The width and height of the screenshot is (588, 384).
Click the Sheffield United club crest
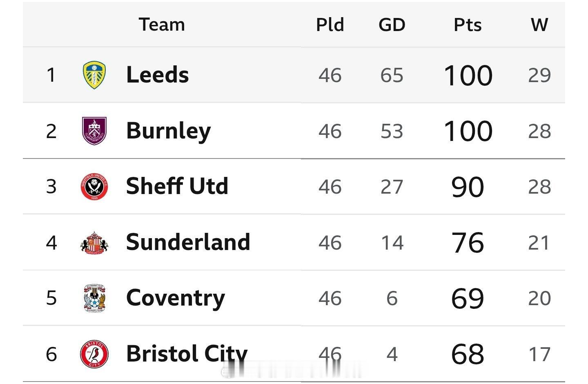pyautogui.click(x=94, y=187)
